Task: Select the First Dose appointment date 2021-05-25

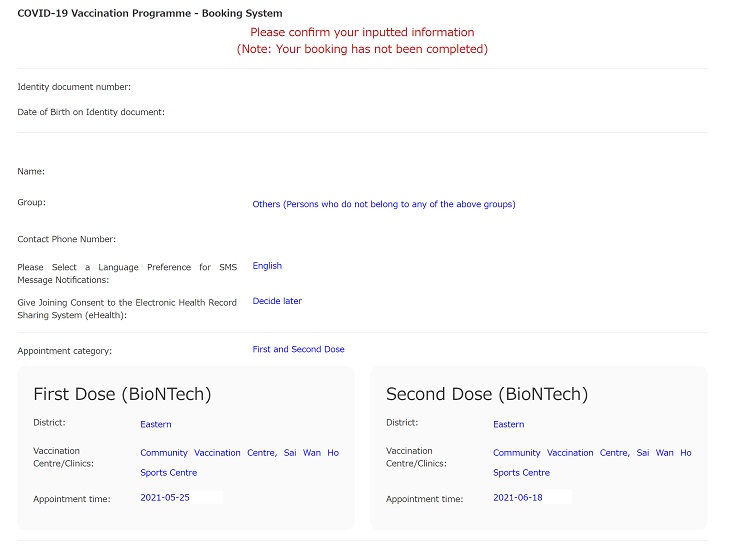Action: (x=165, y=497)
